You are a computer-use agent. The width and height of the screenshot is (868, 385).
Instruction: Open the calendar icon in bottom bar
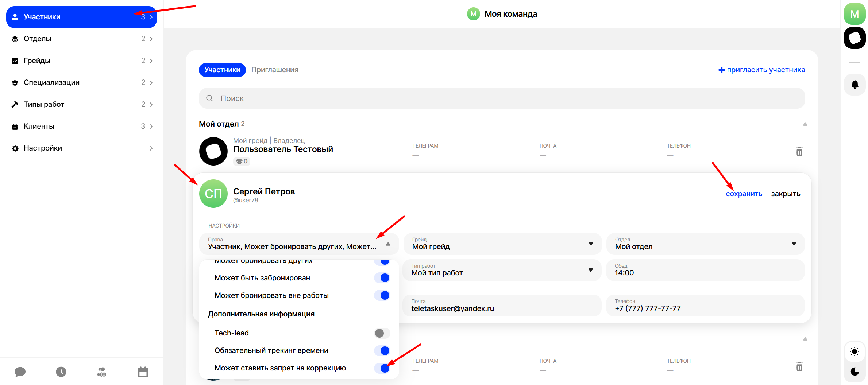(143, 372)
